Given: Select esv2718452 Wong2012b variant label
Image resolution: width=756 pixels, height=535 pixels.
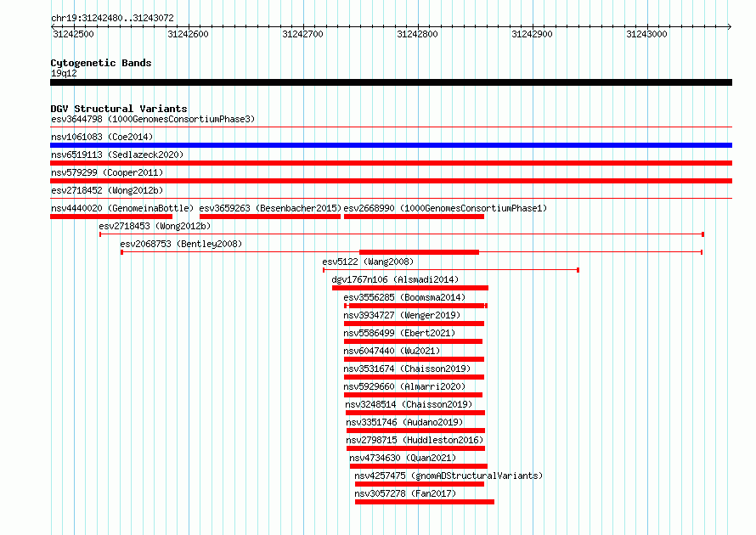Looking at the screenshot, I should click(x=107, y=190).
